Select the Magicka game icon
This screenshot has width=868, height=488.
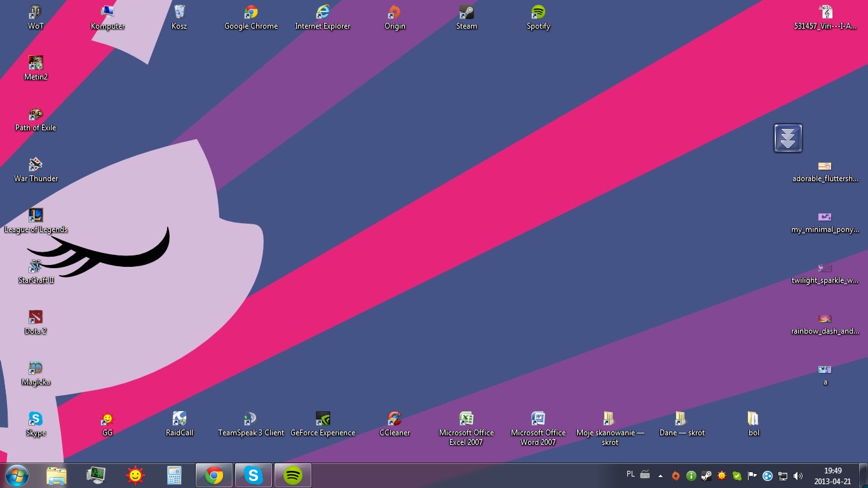coord(36,374)
